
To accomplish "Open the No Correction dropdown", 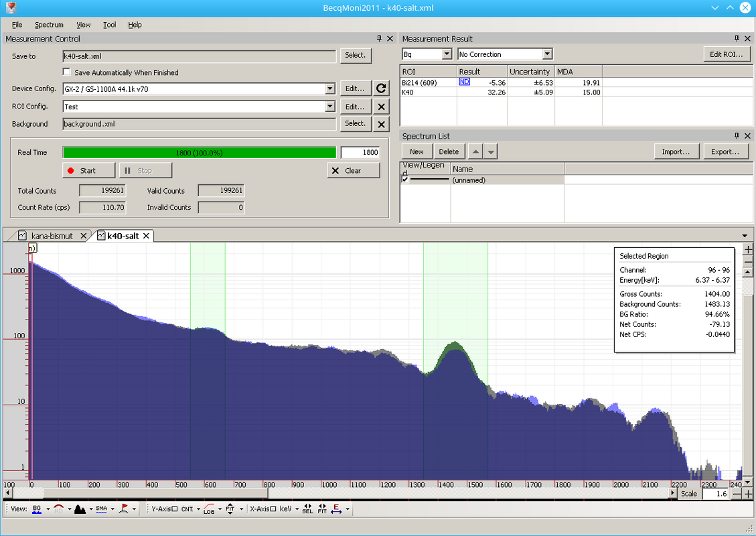I will [547, 54].
